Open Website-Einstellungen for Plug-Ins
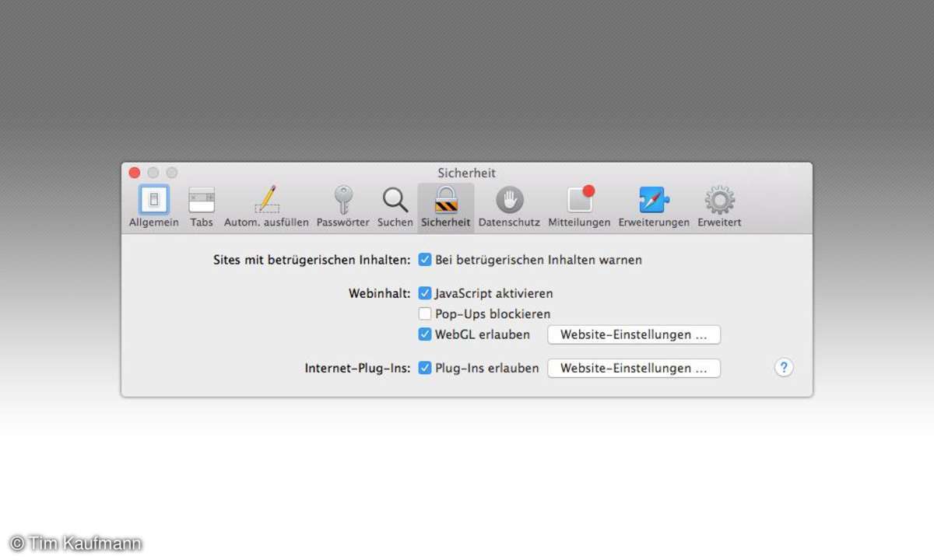The width and height of the screenshot is (934, 560). click(634, 368)
